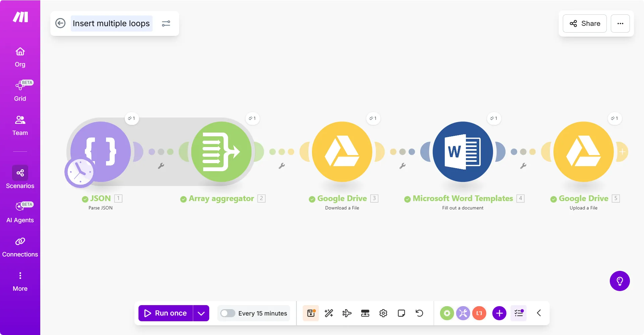Click the undo arrow icon

(420, 313)
